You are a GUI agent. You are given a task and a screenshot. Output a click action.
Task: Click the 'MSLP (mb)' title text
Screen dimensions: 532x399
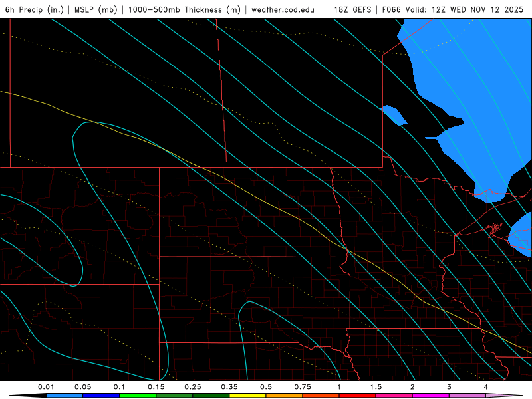96,9
